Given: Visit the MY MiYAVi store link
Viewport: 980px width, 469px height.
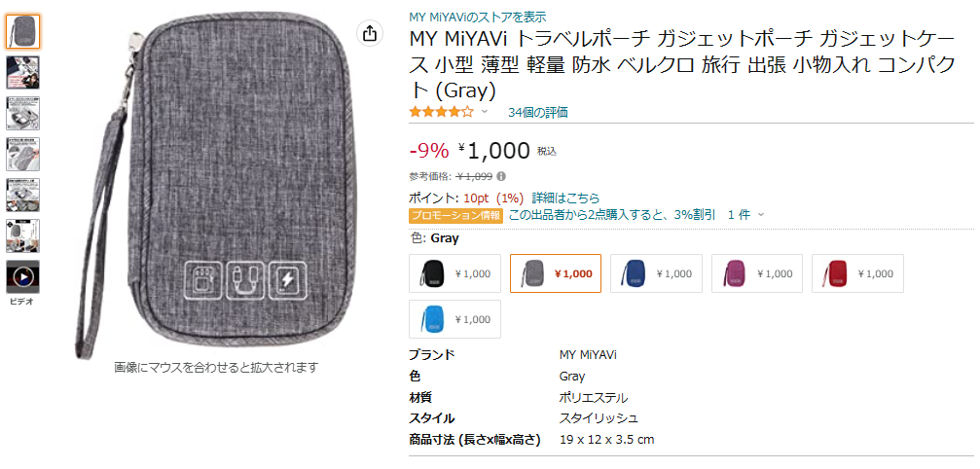Looking at the screenshot, I should tap(477, 17).
